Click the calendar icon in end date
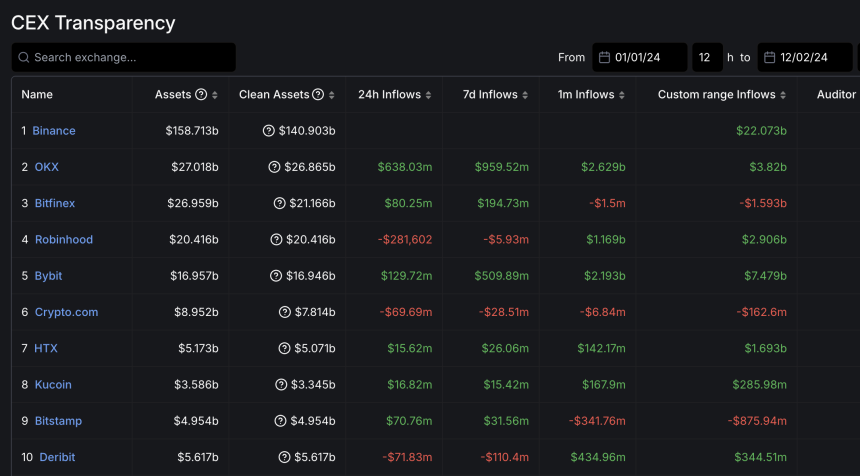The width and height of the screenshot is (860, 476). pyautogui.click(x=771, y=58)
